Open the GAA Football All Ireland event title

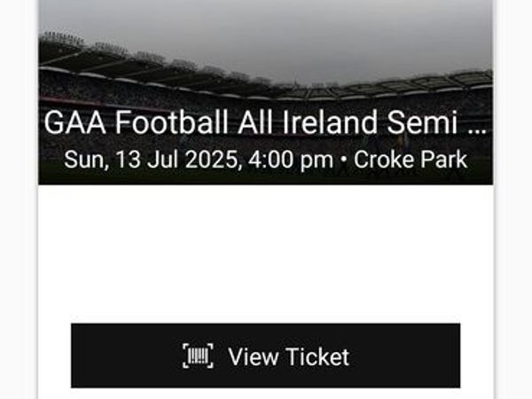click(x=266, y=122)
